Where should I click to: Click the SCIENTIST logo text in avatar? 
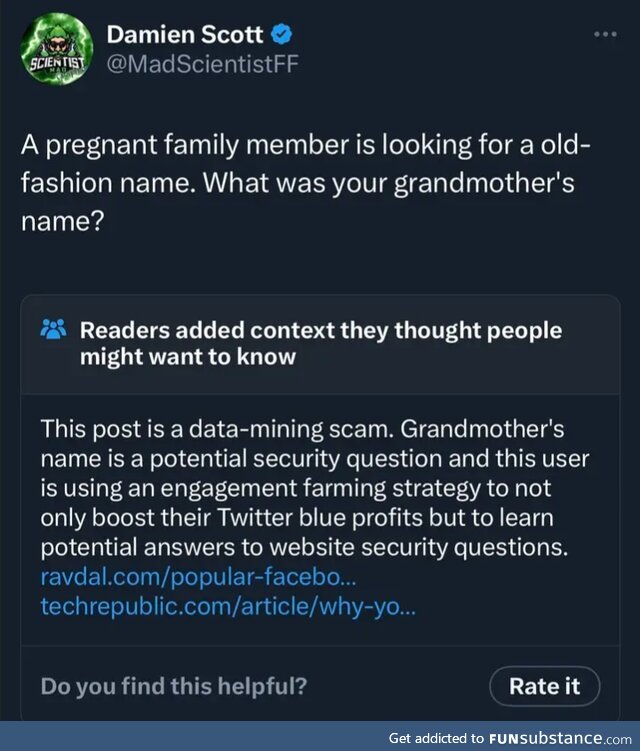click(x=57, y=63)
